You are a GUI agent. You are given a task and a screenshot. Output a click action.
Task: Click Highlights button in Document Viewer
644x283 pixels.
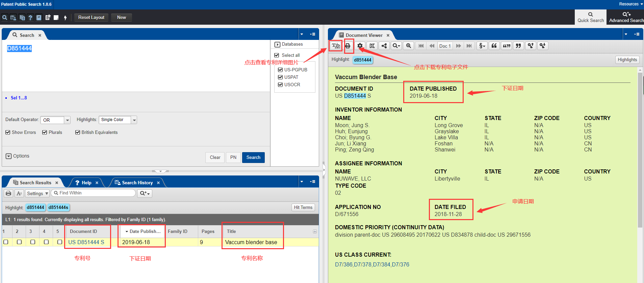click(627, 60)
